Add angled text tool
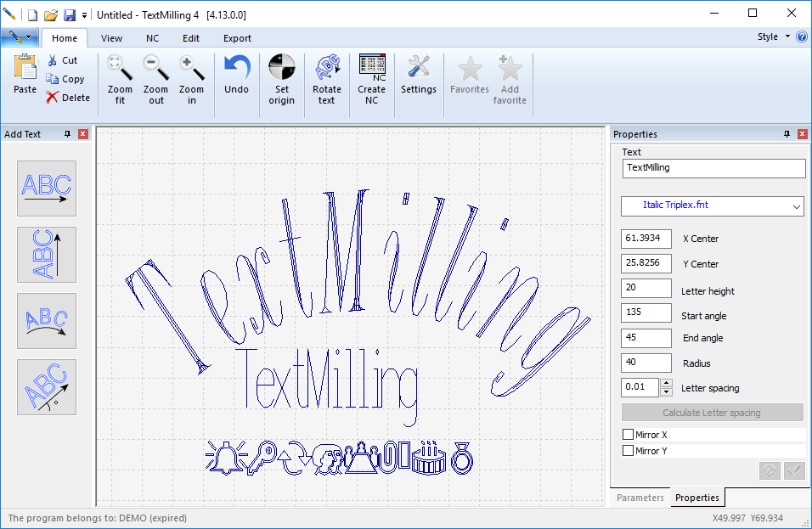 tap(47, 387)
